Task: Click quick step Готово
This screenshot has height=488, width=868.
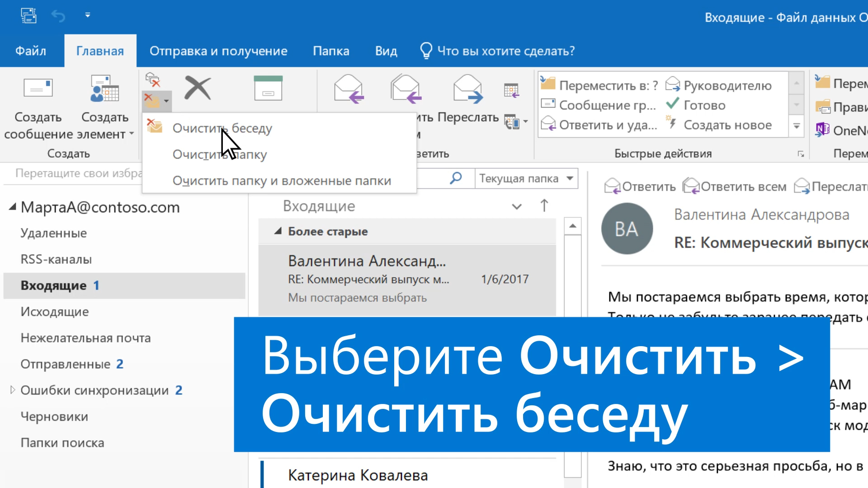Action: (x=696, y=105)
